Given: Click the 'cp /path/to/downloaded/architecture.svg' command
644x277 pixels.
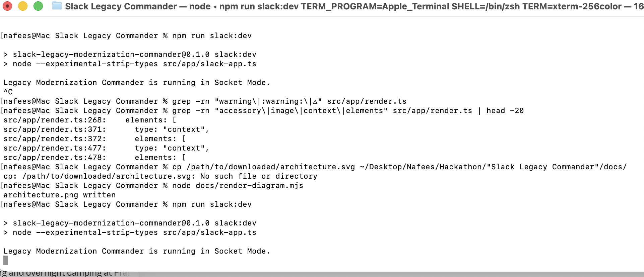Looking at the screenshot, I should point(263,167).
